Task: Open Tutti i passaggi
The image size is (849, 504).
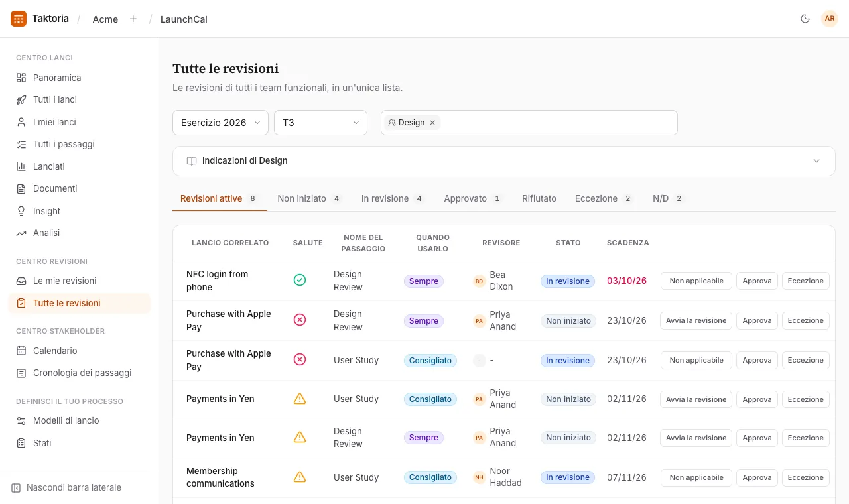Action: click(80, 144)
